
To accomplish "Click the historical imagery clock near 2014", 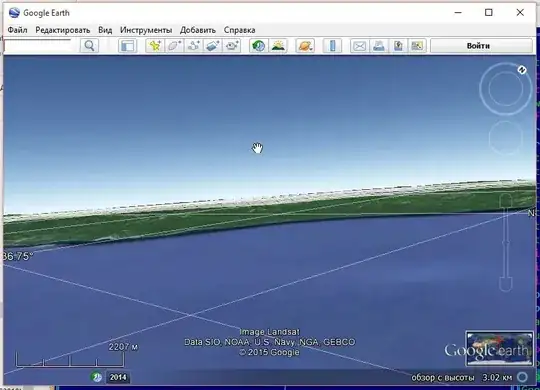I will (97, 377).
